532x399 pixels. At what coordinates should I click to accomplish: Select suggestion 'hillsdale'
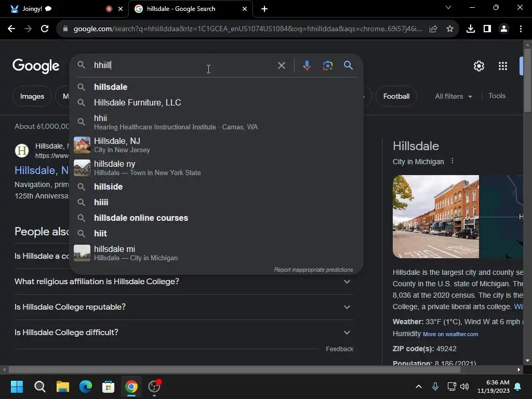pyautogui.click(x=217, y=87)
